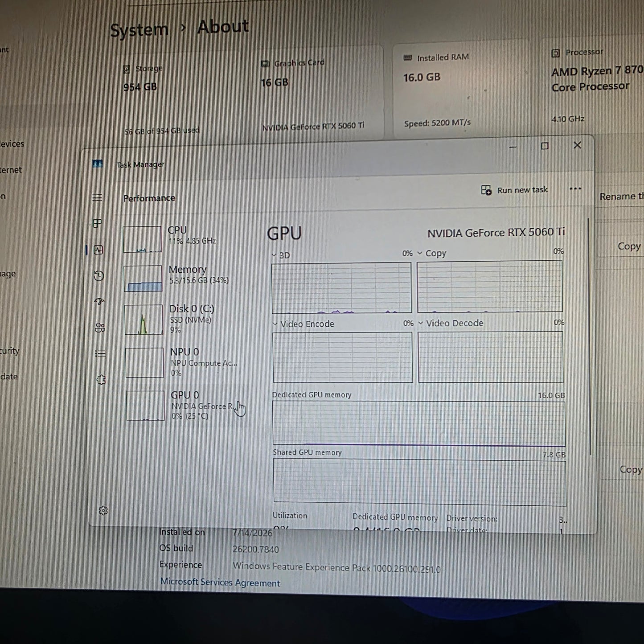Expand the Video Encode engine dropdown
The height and width of the screenshot is (644, 644).
point(275,324)
